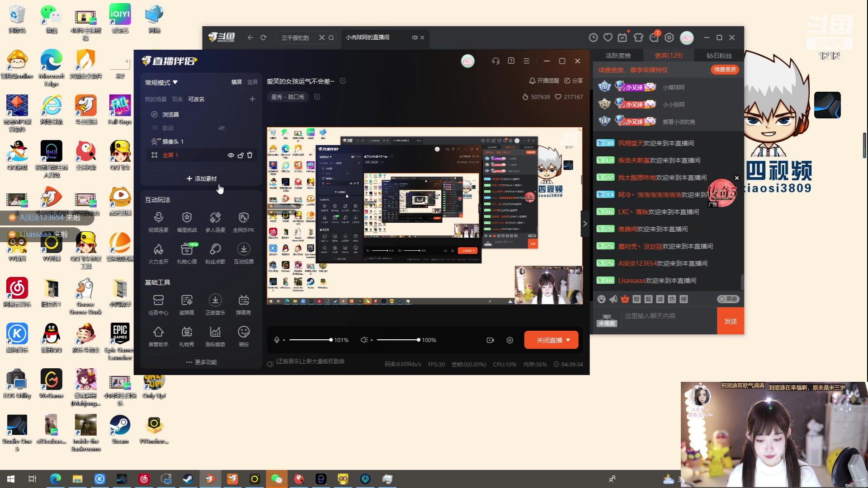Expand microphone options arrow next to mic icon
Viewport: 868px width, 488px height.
pyautogui.click(x=284, y=340)
